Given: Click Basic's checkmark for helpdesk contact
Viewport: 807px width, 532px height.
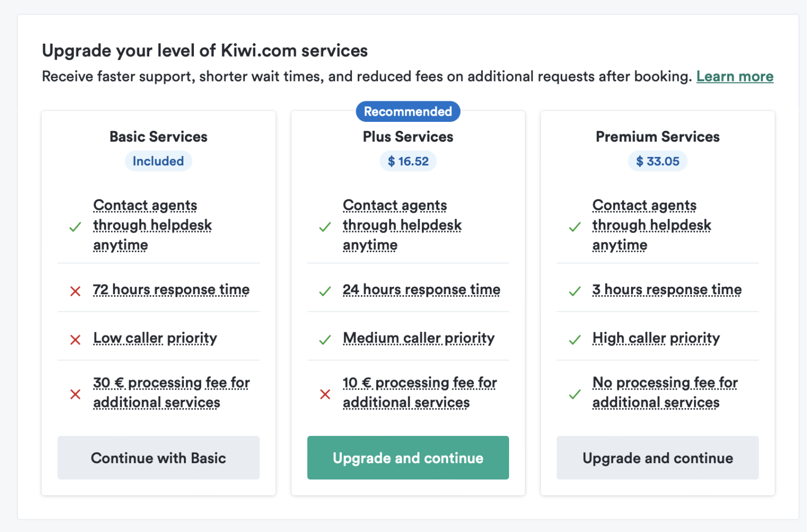Looking at the screenshot, I should coord(75,227).
